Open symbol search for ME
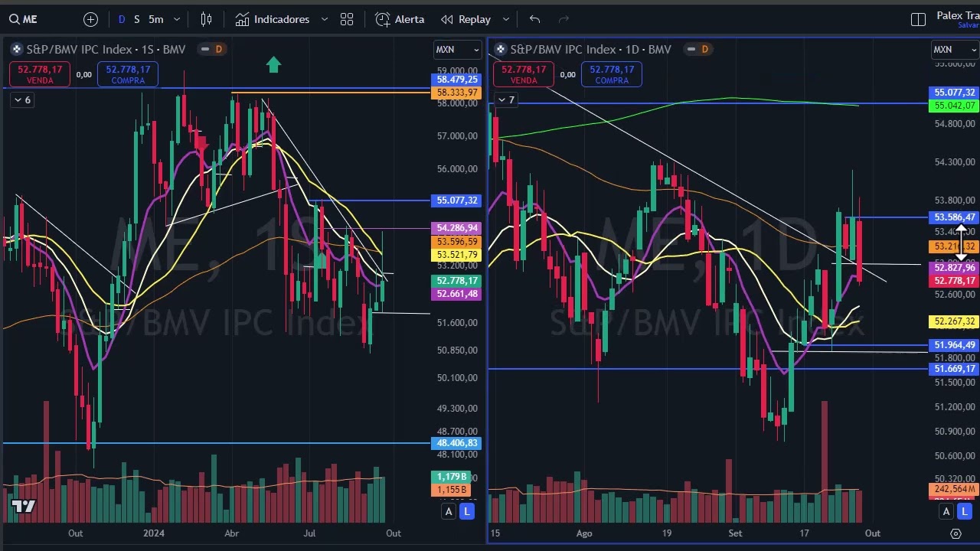Image resolution: width=980 pixels, height=551 pixels. [23, 19]
